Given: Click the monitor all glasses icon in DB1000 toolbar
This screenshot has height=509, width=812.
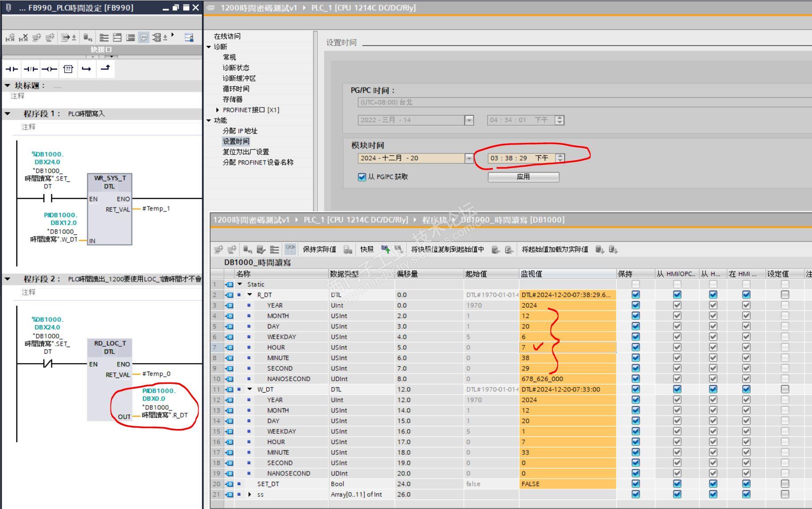Looking at the screenshot, I should [290, 249].
